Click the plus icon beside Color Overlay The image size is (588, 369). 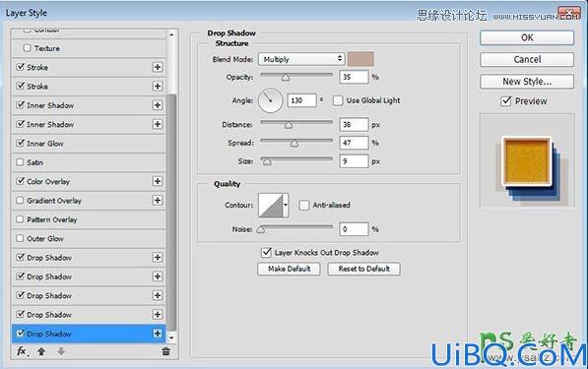(x=158, y=181)
